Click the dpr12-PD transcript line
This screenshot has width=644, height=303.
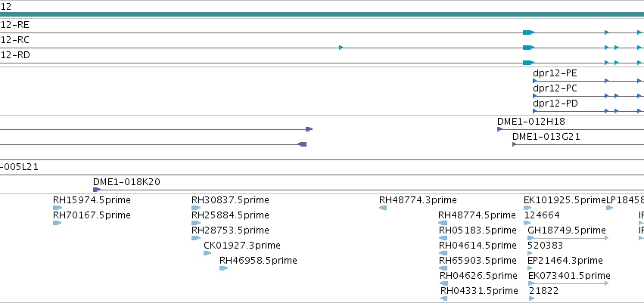pyautogui.click(x=588, y=111)
